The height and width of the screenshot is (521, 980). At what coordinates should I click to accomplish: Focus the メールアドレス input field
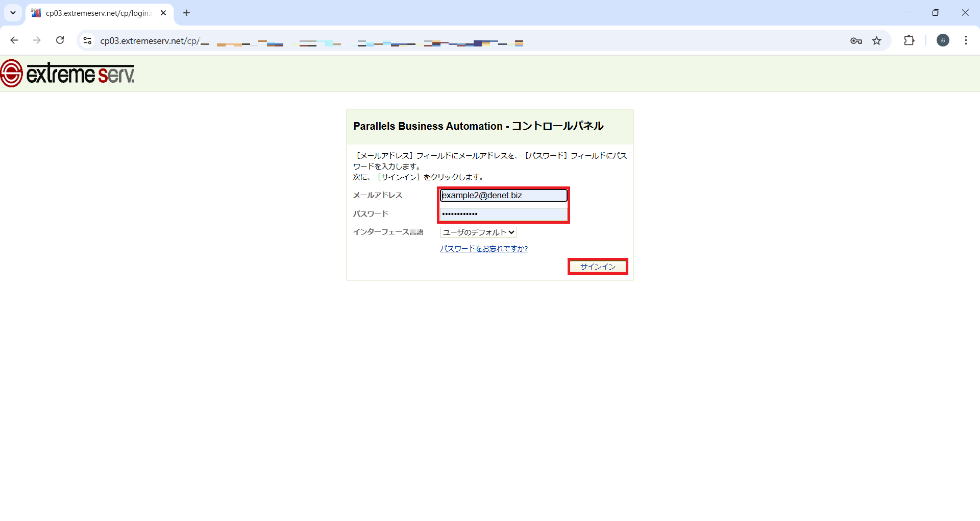point(504,195)
